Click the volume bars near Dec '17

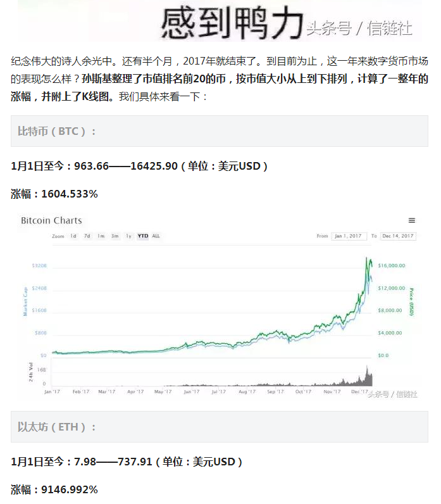367,377
